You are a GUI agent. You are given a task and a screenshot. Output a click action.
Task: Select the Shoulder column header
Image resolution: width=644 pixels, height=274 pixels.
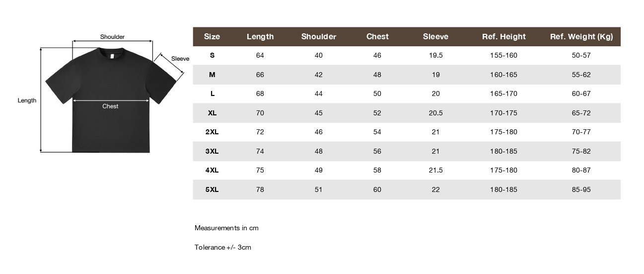(319, 37)
